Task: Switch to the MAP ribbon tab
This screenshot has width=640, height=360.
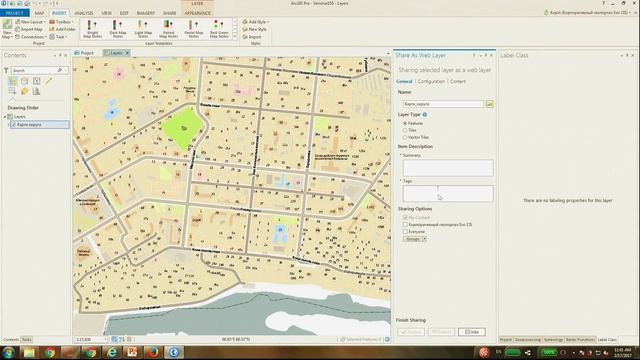Action: point(39,13)
